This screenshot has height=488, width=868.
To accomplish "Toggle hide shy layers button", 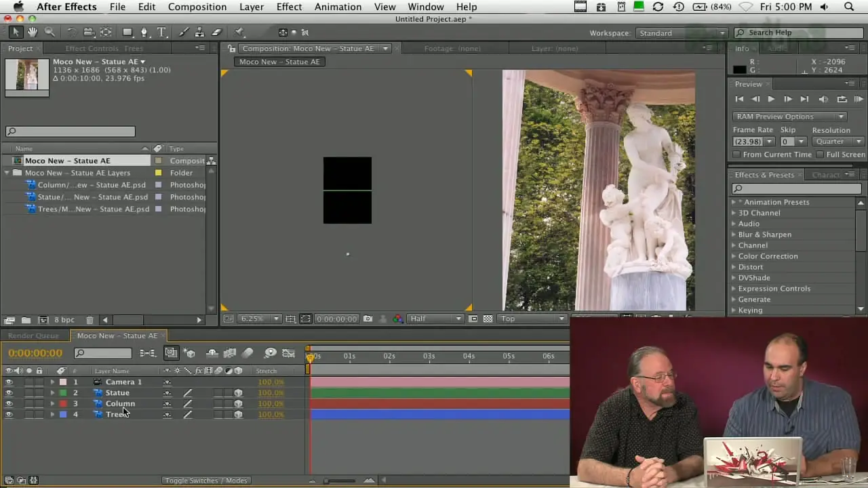I will tap(212, 353).
